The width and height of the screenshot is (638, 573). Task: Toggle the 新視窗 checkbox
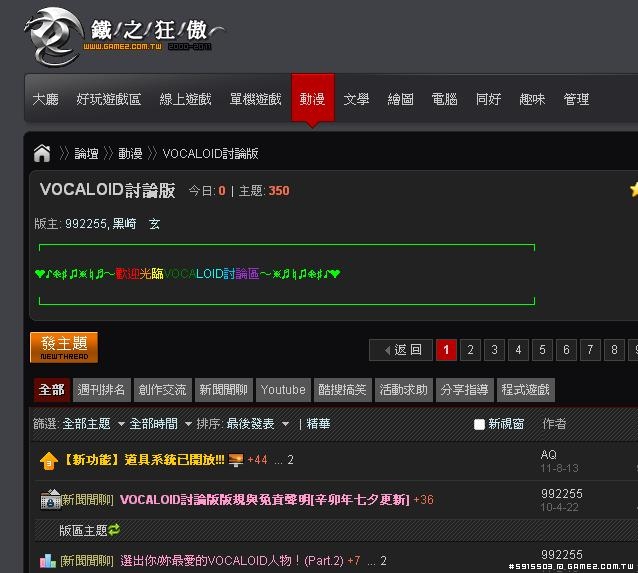coord(479,425)
